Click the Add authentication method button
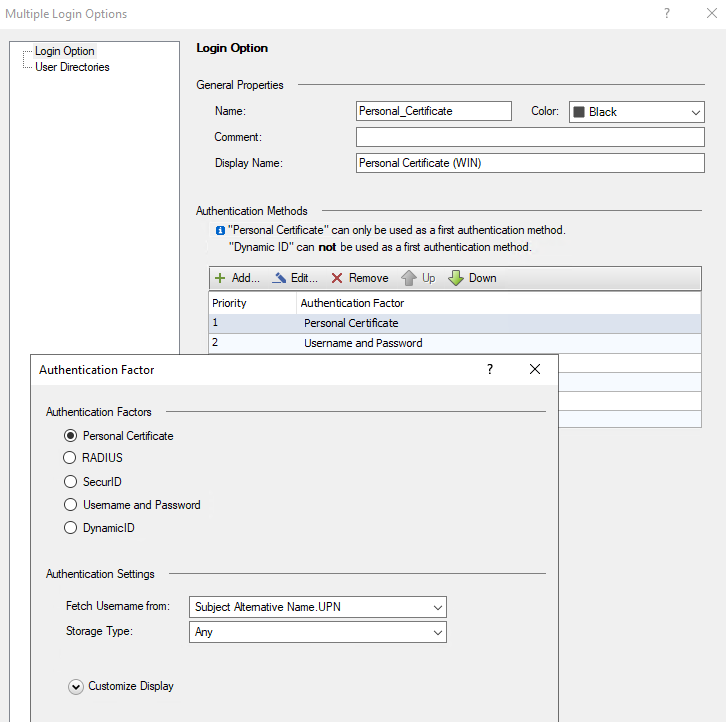 click(x=237, y=278)
